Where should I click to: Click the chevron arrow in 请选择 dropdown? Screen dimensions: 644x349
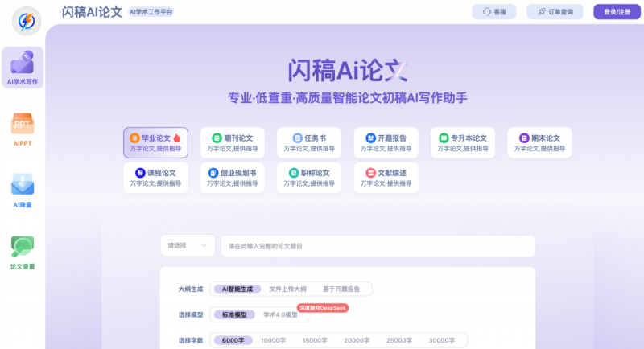[204, 245]
